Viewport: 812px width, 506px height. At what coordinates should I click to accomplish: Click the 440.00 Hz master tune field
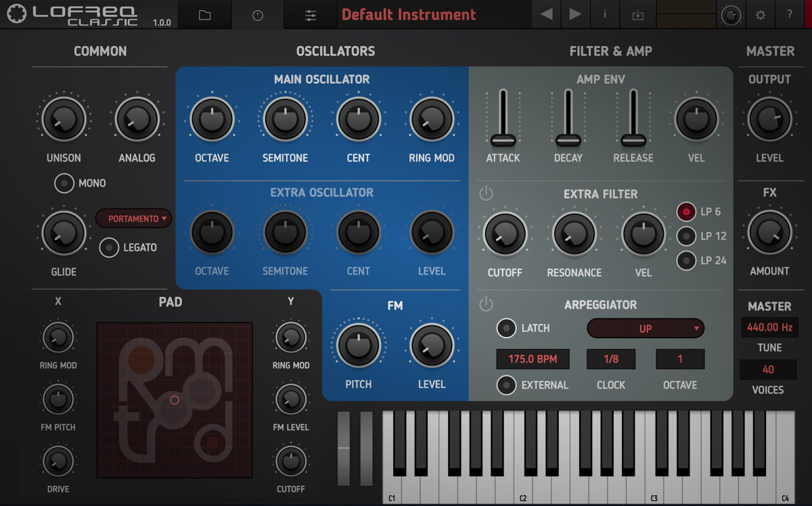click(x=769, y=327)
